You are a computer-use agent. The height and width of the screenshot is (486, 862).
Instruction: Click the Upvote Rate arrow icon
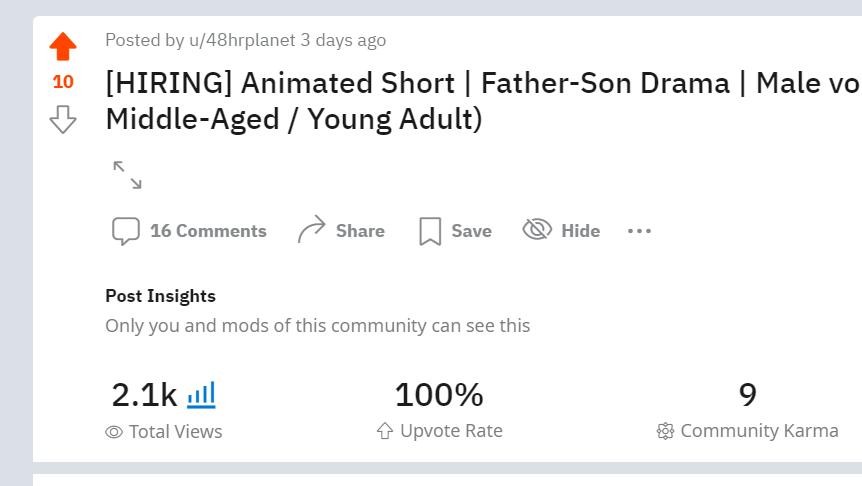click(385, 431)
